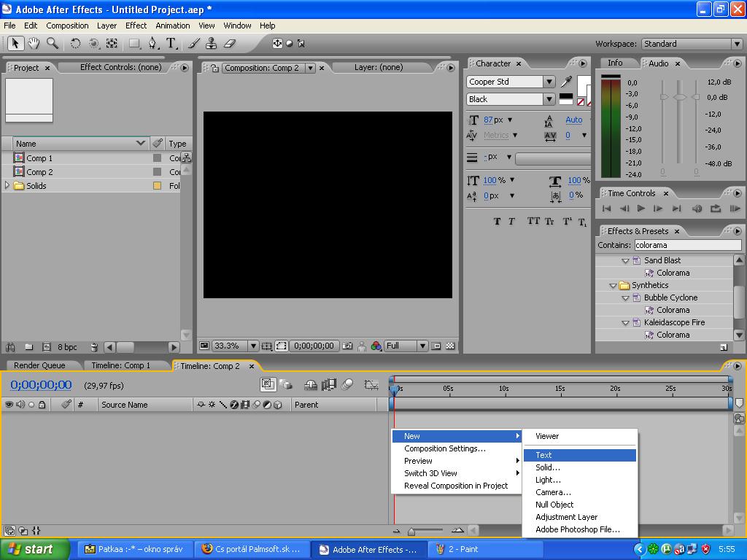The width and height of the screenshot is (747, 560).
Task: Activate the Clone Stamp tool
Action: 212,44
